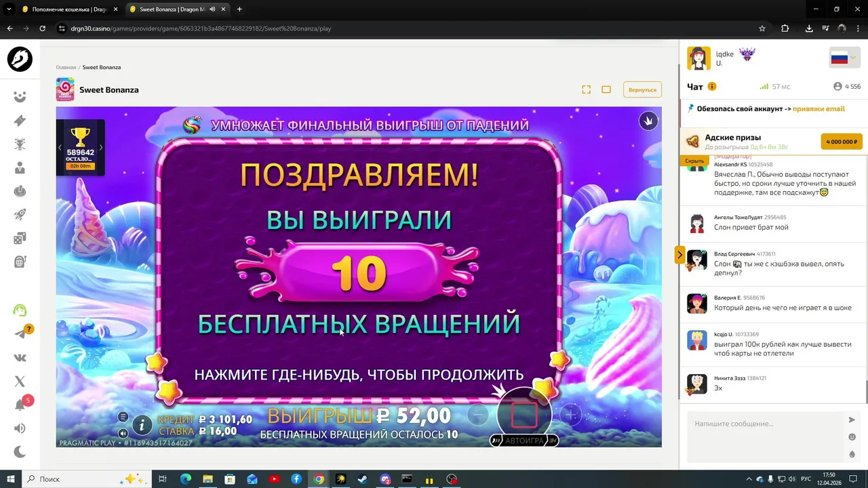Enter fullscreen mode for the game
Image resolution: width=868 pixels, height=488 pixels.
(x=587, y=89)
